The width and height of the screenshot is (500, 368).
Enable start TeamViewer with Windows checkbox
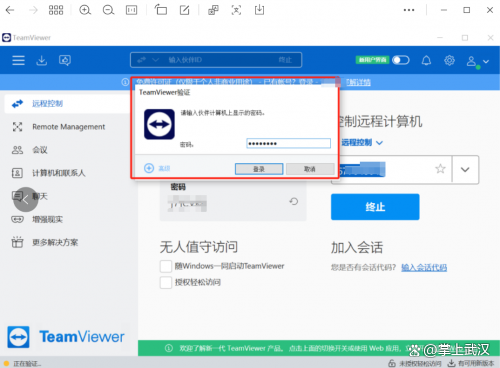166,266
